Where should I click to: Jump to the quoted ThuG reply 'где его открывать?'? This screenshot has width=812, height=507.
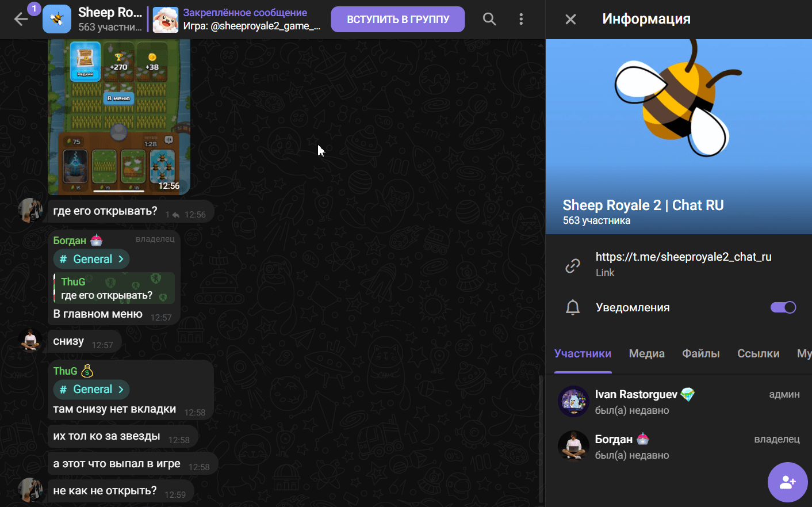114,288
